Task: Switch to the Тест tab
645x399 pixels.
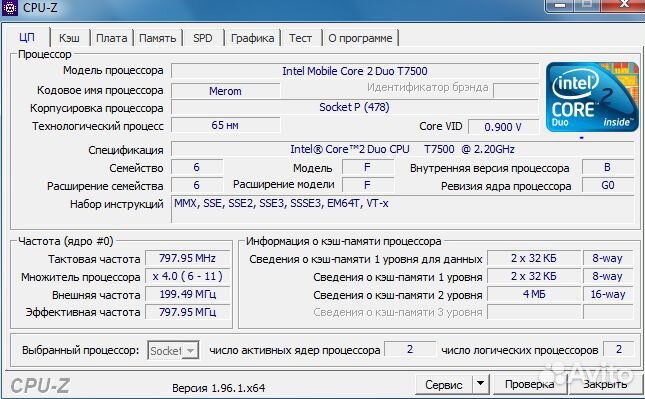Action: (300, 38)
